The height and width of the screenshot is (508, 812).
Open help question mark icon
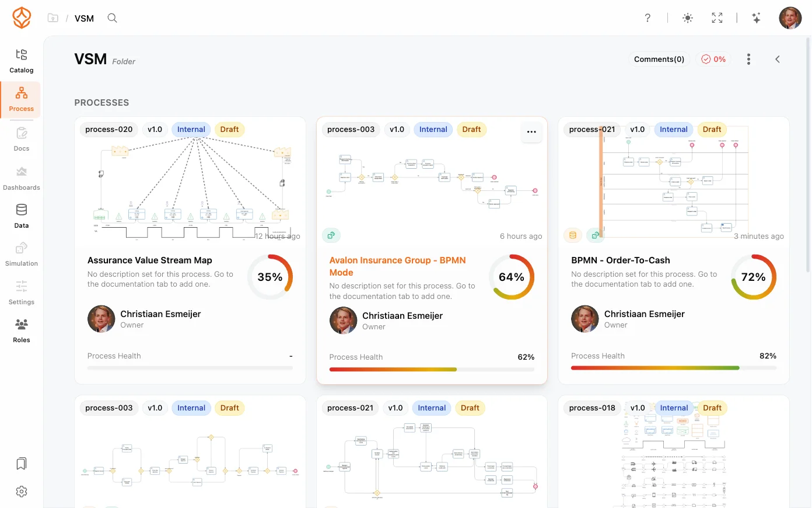[647, 18]
